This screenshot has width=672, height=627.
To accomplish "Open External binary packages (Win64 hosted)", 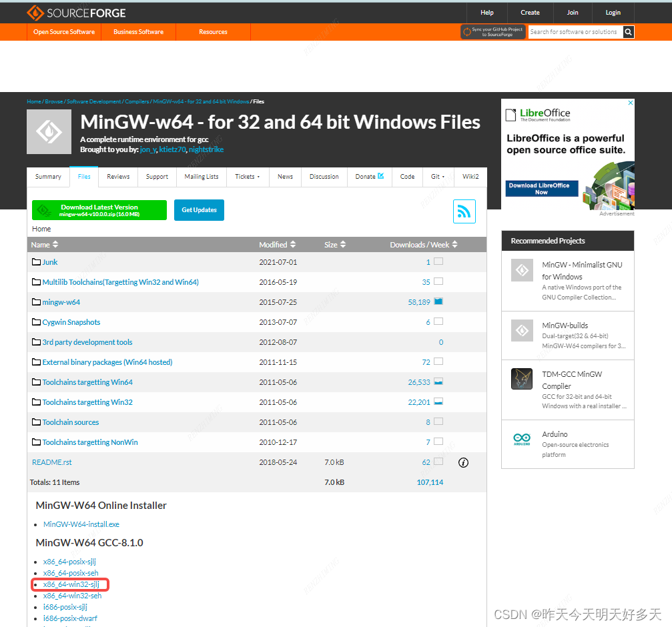I will (107, 362).
